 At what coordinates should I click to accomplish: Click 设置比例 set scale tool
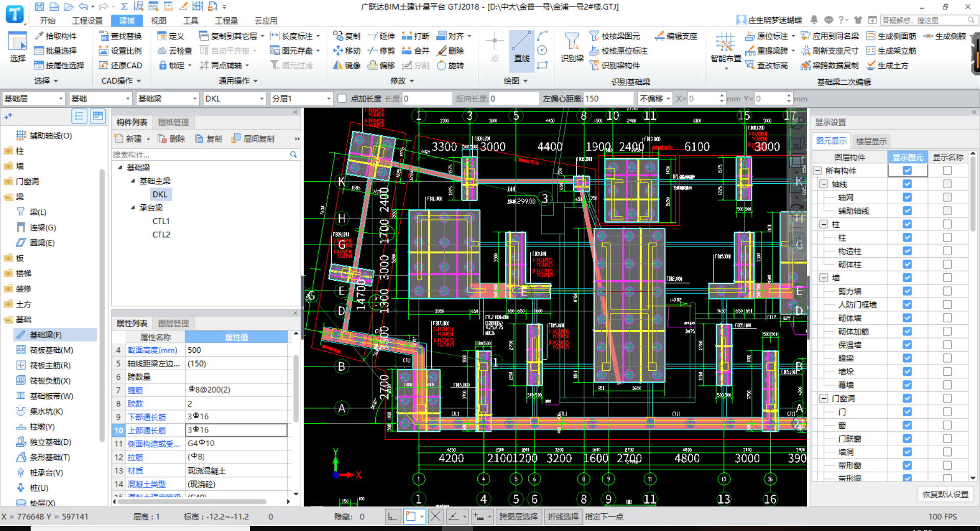click(120, 51)
